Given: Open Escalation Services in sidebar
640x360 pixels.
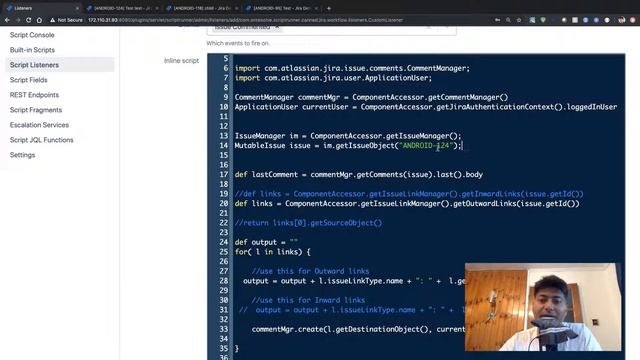Looking at the screenshot, I should click(x=39, y=125).
